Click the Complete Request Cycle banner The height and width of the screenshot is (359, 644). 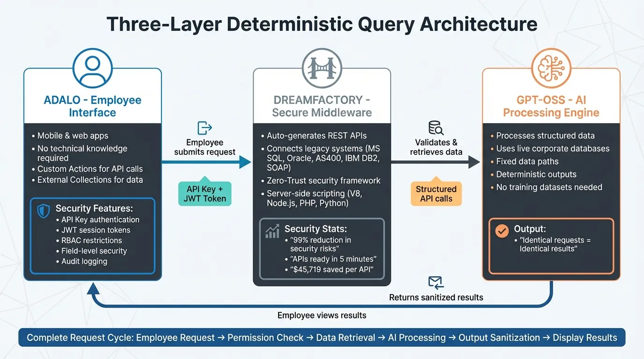coord(322,337)
